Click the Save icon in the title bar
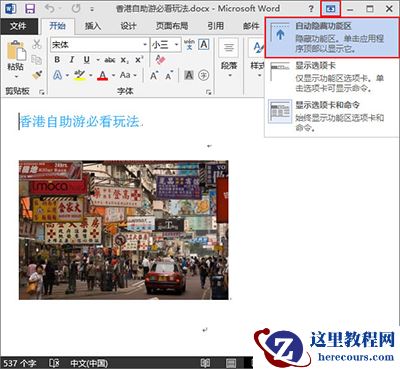Screen dimensions: 400x369 (x=30, y=9)
